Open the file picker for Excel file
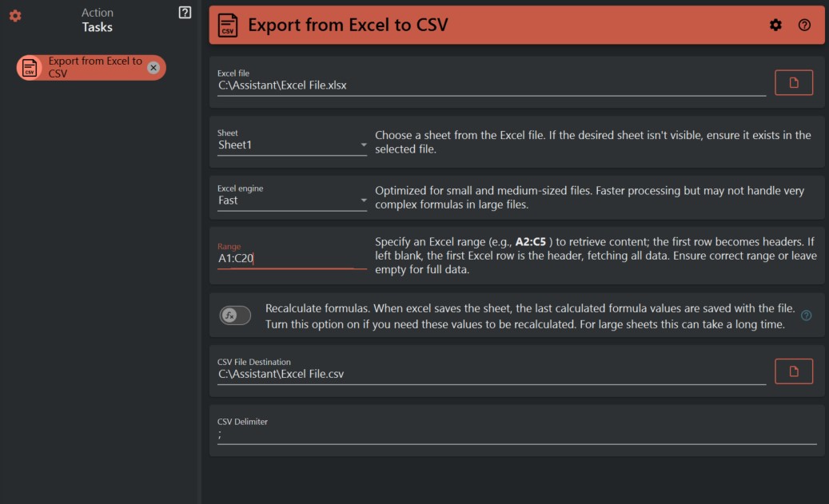The image size is (829, 504). (x=793, y=81)
